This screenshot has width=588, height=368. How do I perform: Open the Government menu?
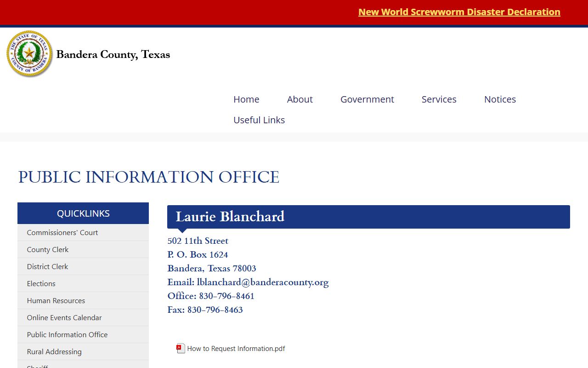point(367,99)
